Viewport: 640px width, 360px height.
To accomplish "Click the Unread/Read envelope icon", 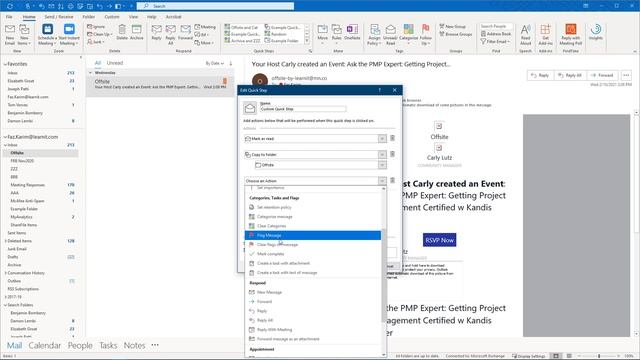I will point(391,34).
